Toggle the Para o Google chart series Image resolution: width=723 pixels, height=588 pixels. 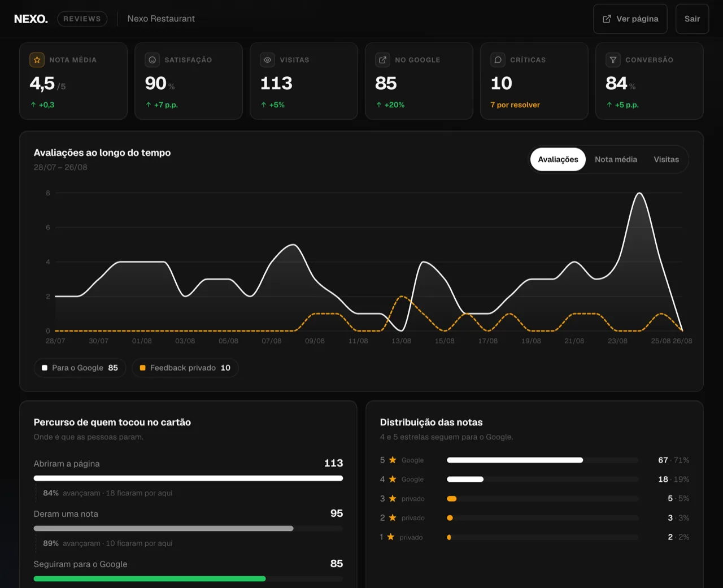[80, 368]
